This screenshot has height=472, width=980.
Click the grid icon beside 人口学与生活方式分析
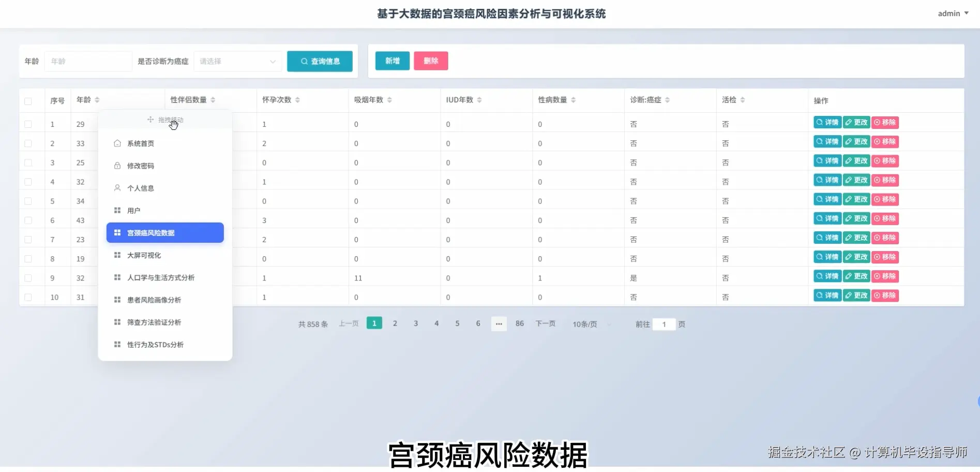(117, 277)
